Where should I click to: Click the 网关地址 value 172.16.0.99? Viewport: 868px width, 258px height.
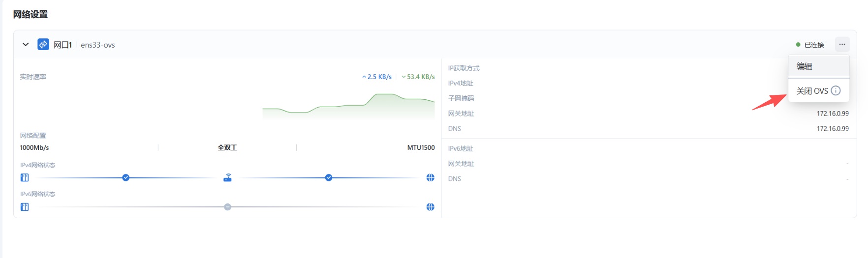click(x=833, y=114)
